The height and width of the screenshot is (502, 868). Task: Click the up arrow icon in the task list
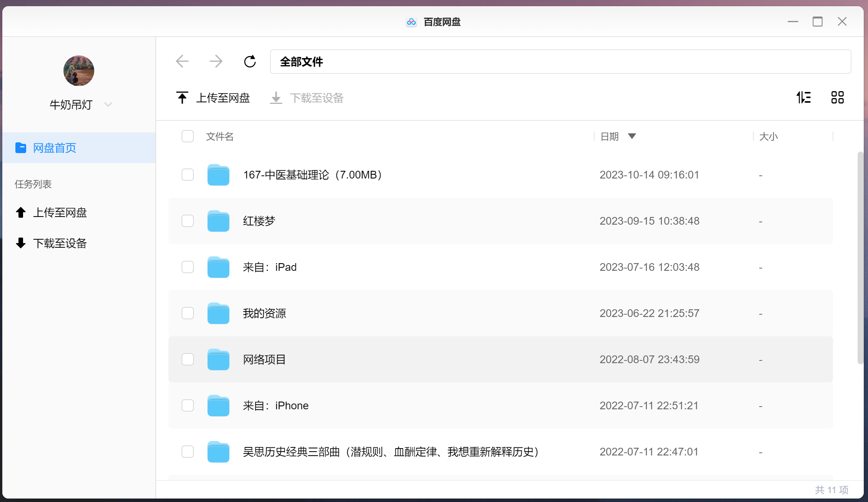click(21, 212)
